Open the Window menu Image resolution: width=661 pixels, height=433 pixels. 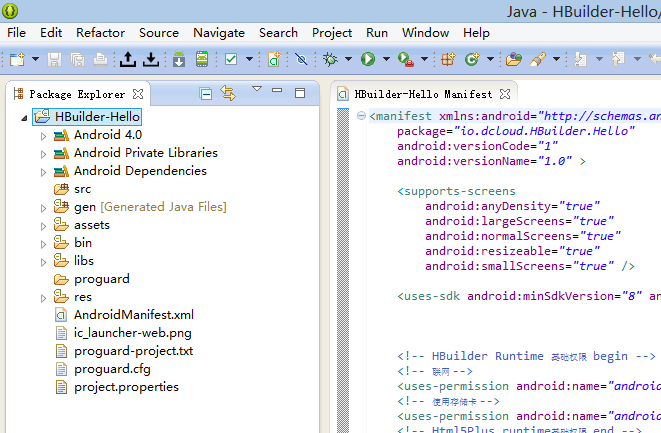point(425,33)
